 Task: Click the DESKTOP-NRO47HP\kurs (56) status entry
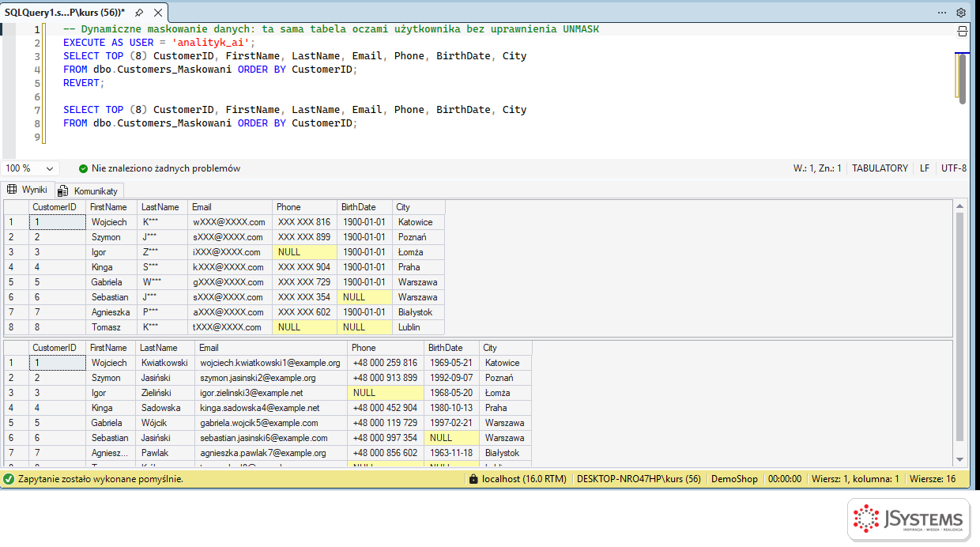pos(639,479)
